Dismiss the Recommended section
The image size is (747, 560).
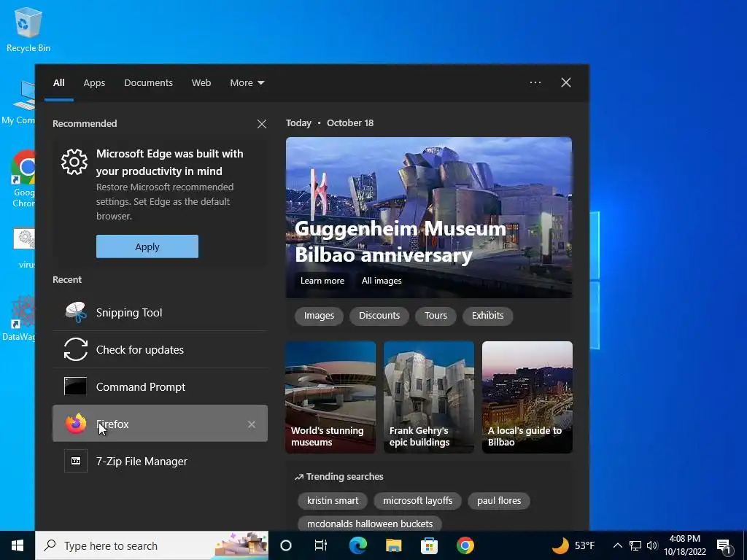pyautogui.click(x=262, y=124)
